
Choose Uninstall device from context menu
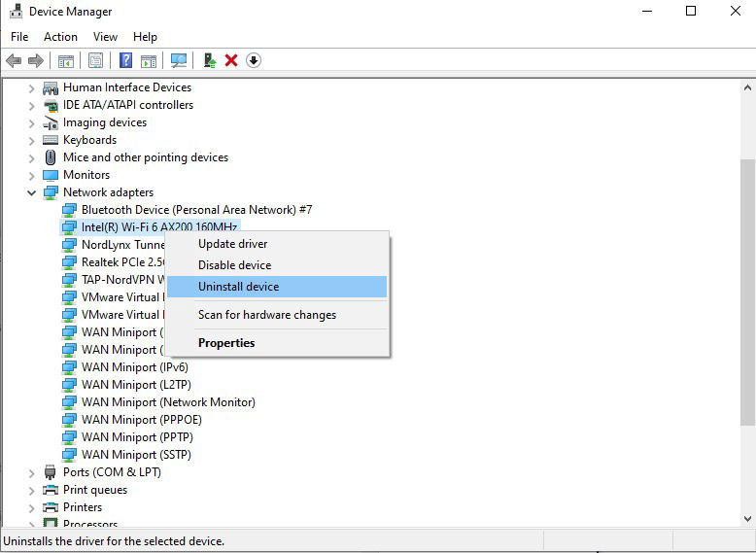click(277, 287)
